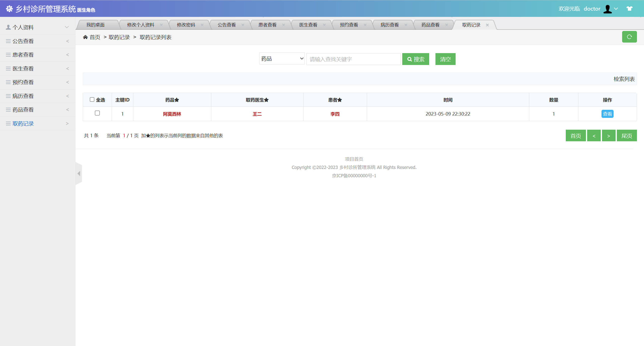Toggle the 阿莫西林 row selection checkbox

pyautogui.click(x=97, y=113)
